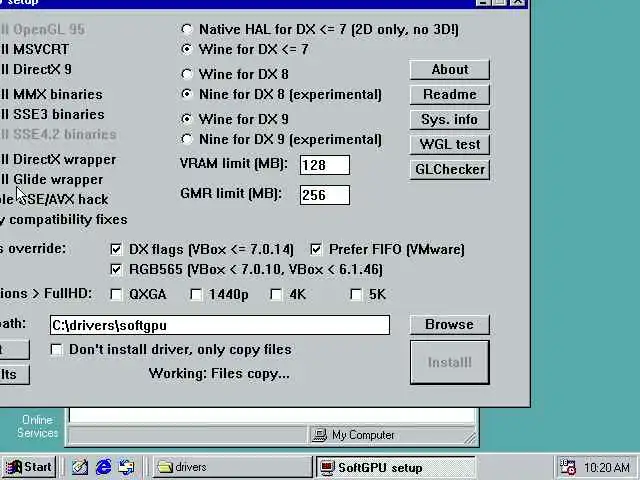The height and width of the screenshot is (480, 640).
Task: Close the SoftGPU setup window
Action: [518, 2]
